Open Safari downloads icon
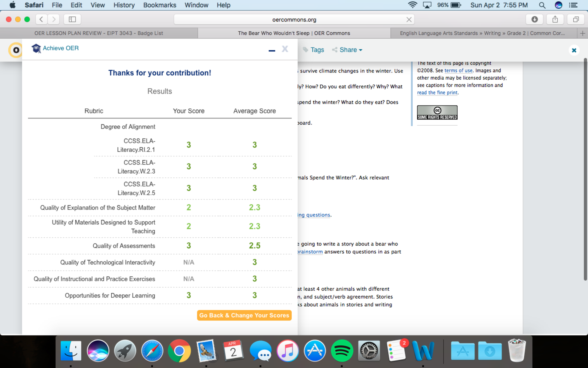Screen dimensions: 588x368 (x=534, y=19)
